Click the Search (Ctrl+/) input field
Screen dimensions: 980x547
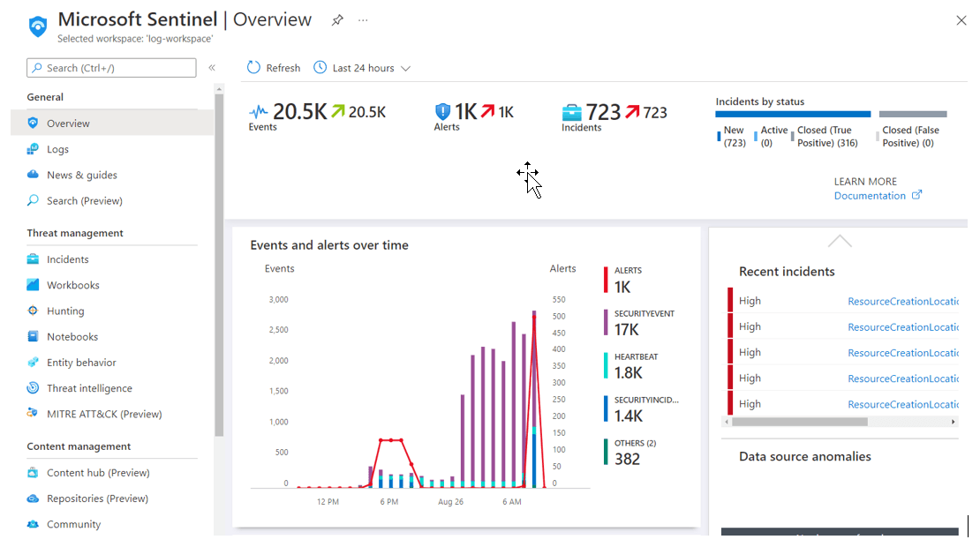pyautogui.click(x=111, y=68)
